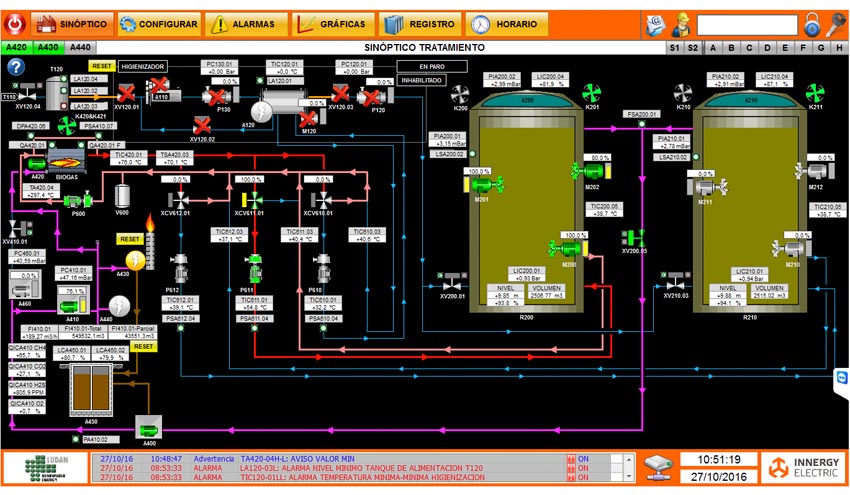
Task: Click the red power button icon
Action: point(836,23)
